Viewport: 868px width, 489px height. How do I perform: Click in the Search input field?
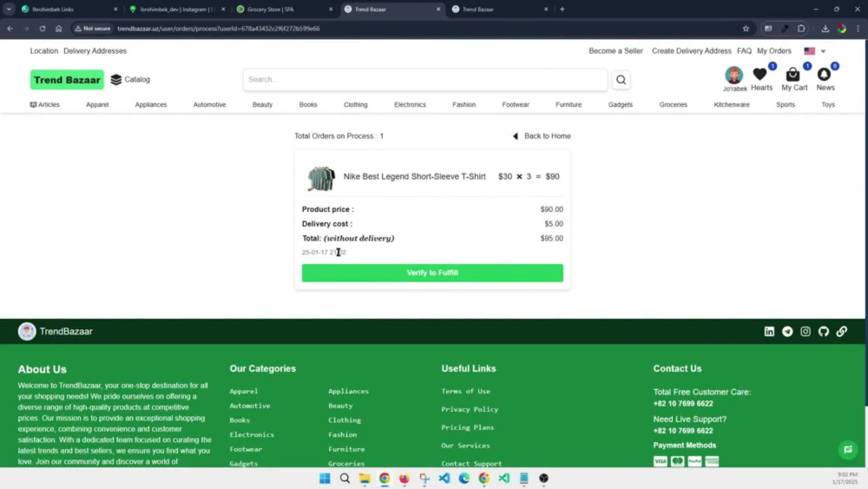pyautogui.click(x=425, y=80)
